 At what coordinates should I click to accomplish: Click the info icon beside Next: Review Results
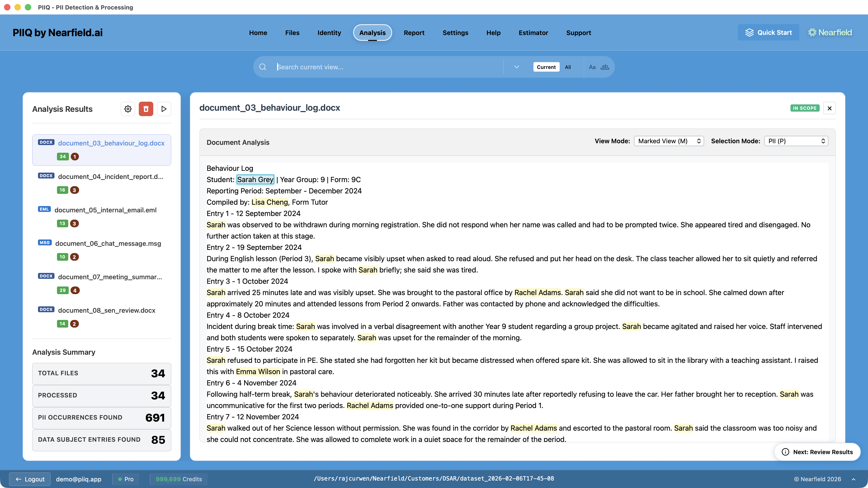coord(785,452)
